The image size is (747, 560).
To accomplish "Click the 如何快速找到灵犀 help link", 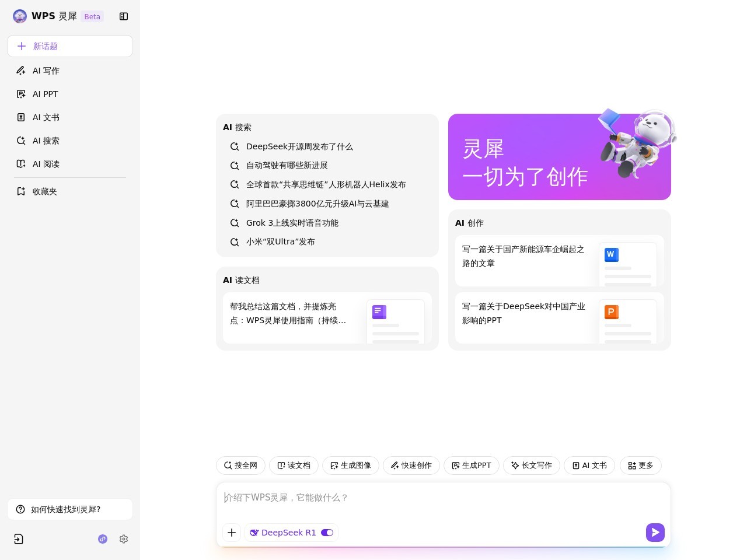I will tap(65, 509).
